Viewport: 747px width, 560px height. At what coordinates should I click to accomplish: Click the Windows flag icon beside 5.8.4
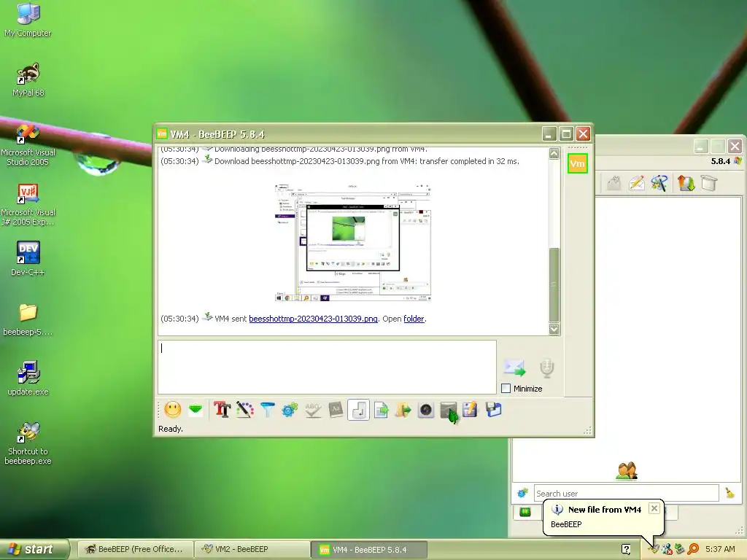tap(738, 161)
